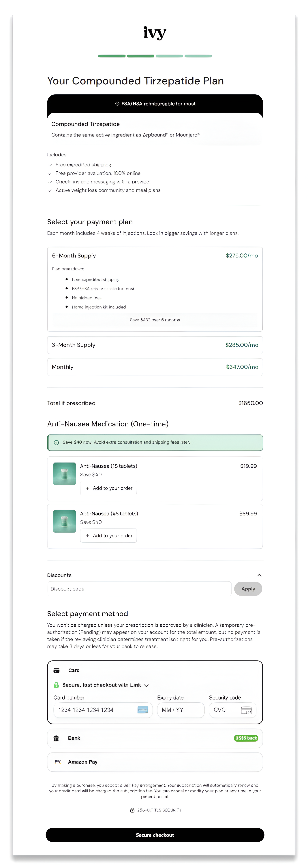
Task: Select the 6-Month Supply plan
Action: [x=155, y=255]
